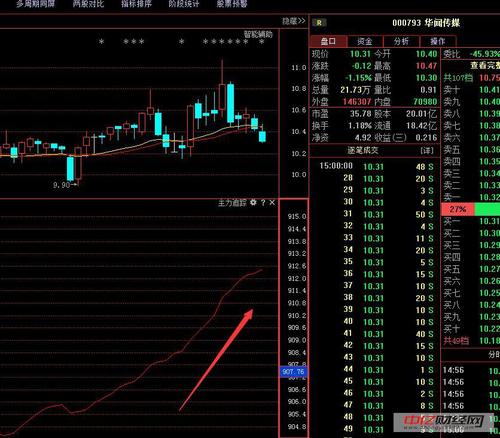Screen dimensions: 500x438
Task: Click the 涨跌 value -0.12
Action: (361, 66)
